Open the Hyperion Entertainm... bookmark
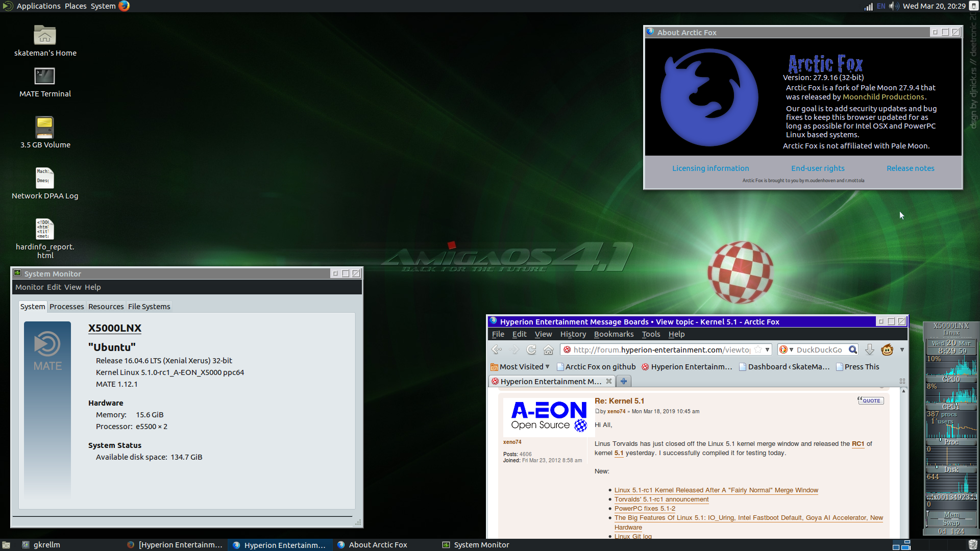 (x=687, y=367)
